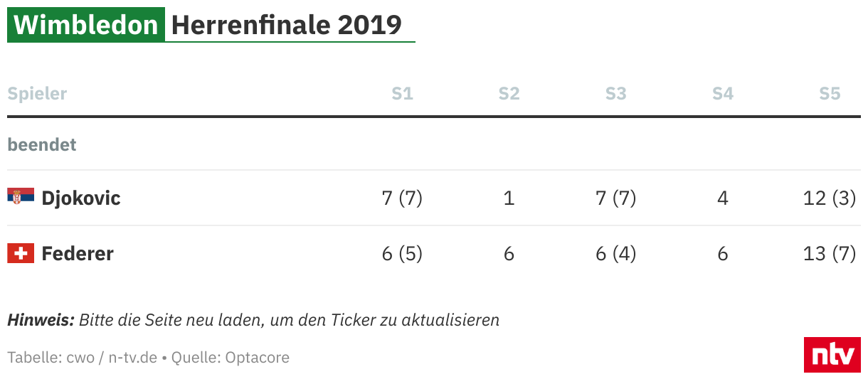Click the Serbian flag icon next to Djokovic

21,196
